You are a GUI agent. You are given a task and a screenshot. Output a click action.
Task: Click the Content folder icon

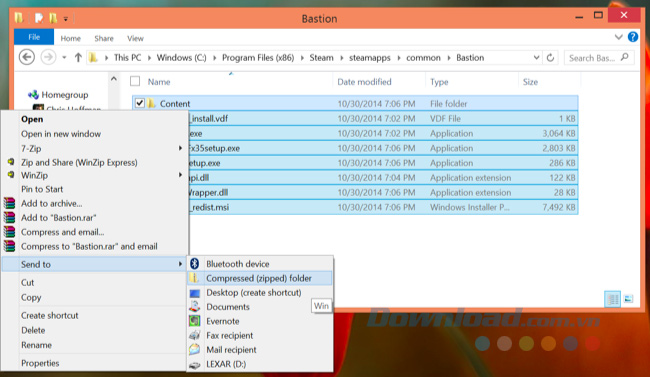click(x=151, y=103)
